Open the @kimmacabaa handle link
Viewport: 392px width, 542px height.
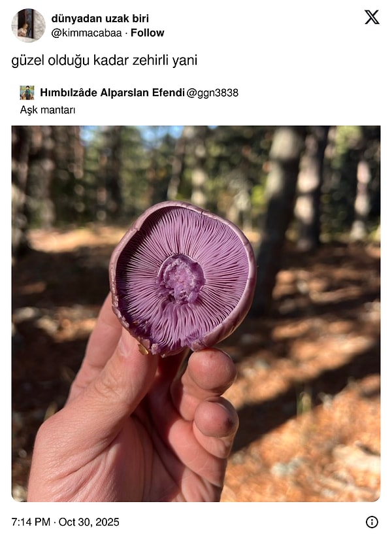[86, 33]
